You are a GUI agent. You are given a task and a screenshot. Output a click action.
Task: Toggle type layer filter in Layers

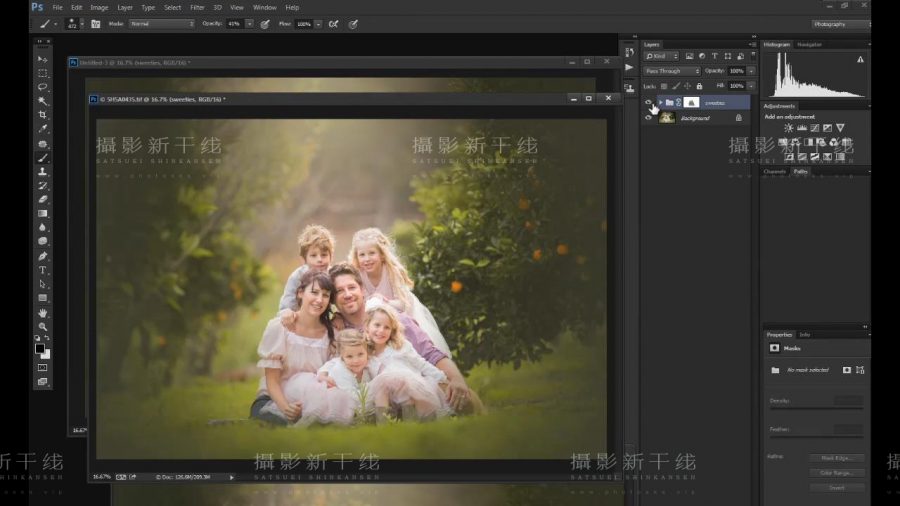715,56
